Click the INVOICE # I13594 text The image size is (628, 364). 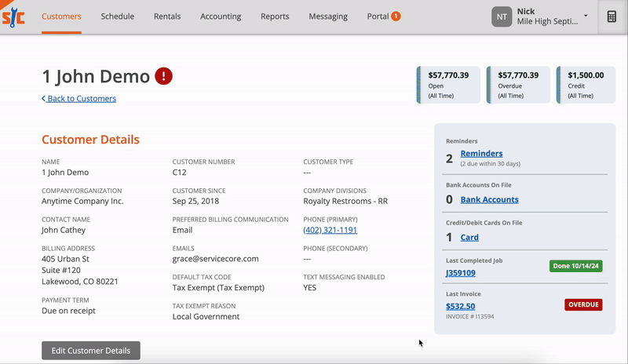469,316
